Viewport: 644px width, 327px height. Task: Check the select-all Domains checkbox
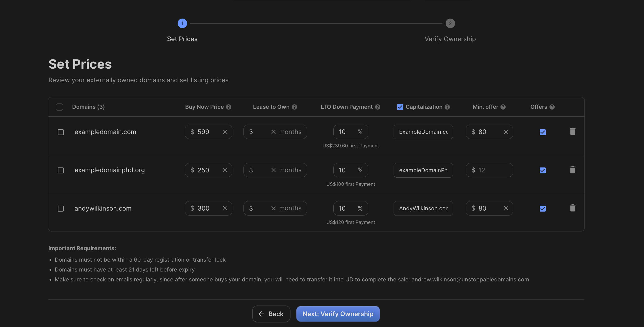[59, 107]
